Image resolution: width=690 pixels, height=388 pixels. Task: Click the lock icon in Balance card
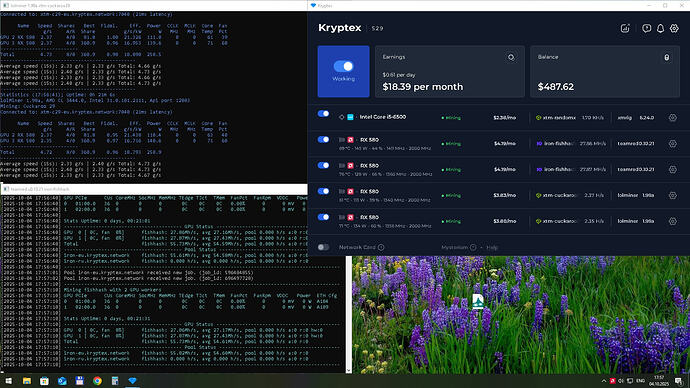[667, 57]
